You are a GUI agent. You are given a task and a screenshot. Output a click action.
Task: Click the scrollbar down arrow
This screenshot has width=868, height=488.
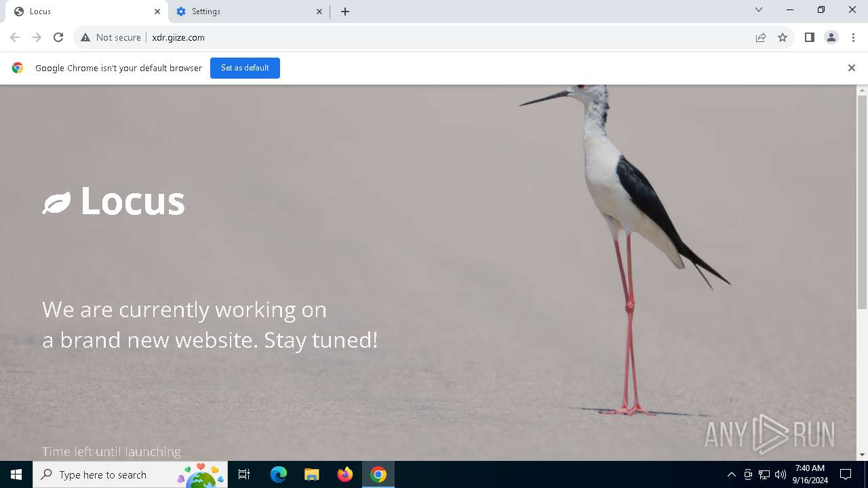pos(863,455)
